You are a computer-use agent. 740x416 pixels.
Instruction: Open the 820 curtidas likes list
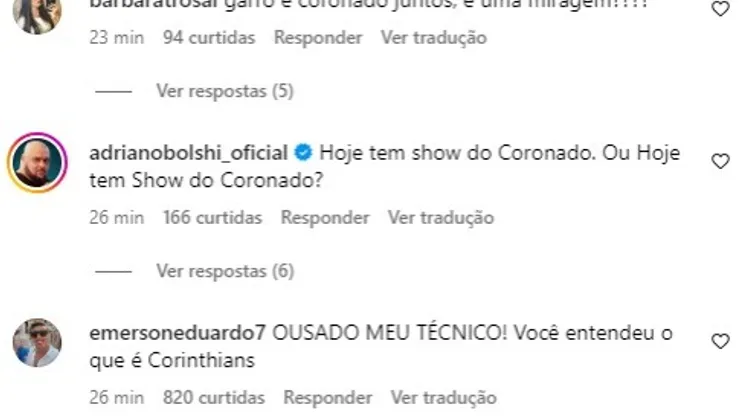(x=214, y=398)
